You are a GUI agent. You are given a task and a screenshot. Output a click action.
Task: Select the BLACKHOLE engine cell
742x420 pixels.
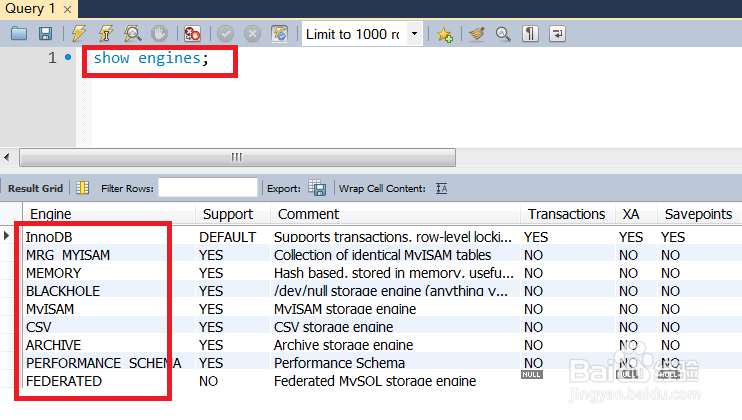pos(109,291)
